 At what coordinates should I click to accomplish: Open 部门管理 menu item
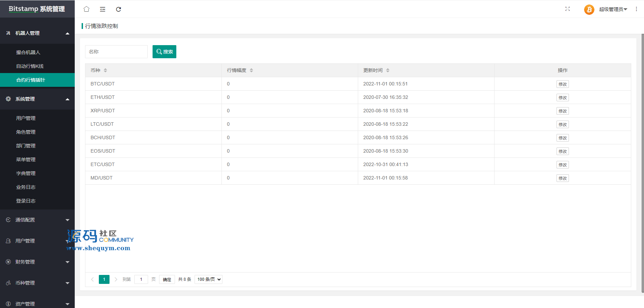pos(37,146)
